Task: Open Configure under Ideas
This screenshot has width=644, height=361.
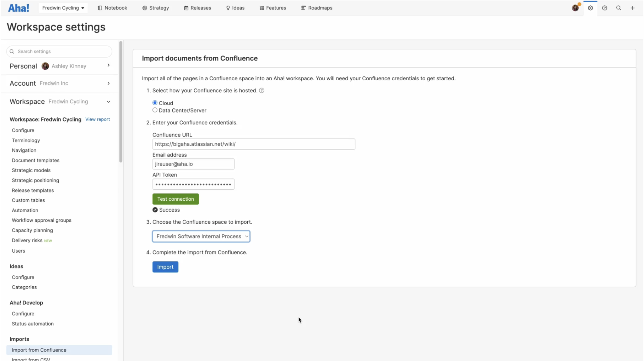Action: click(x=23, y=277)
